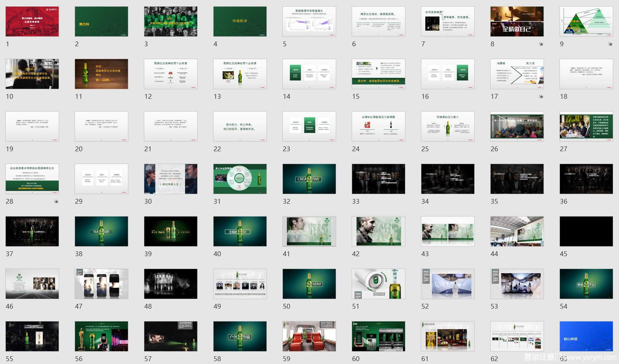The image size is (619, 364).
Task: Click the transition star icon beside slide 9
Action: [610, 44]
